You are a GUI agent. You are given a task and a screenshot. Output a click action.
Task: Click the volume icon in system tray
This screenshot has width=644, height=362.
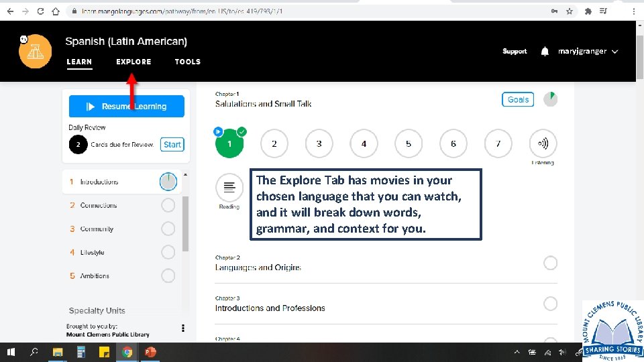coord(562,352)
